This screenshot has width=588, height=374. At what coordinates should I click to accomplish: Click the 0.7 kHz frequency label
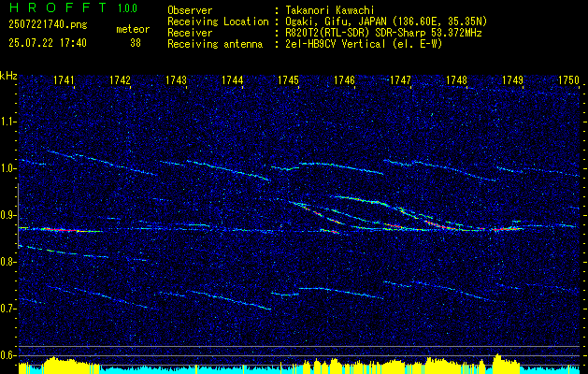click(x=7, y=309)
